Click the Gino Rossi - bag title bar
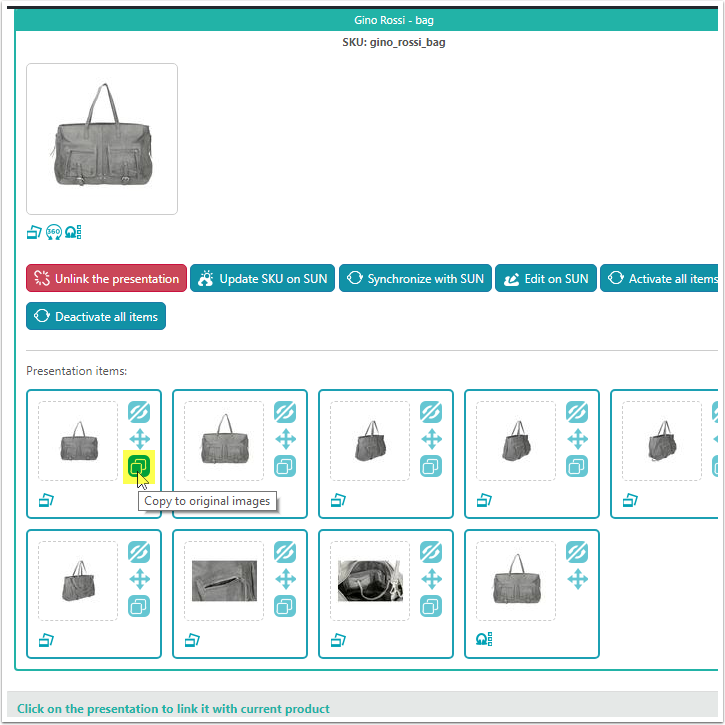Image resolution: width=725 pixels, height=725 pixels. 366,20
